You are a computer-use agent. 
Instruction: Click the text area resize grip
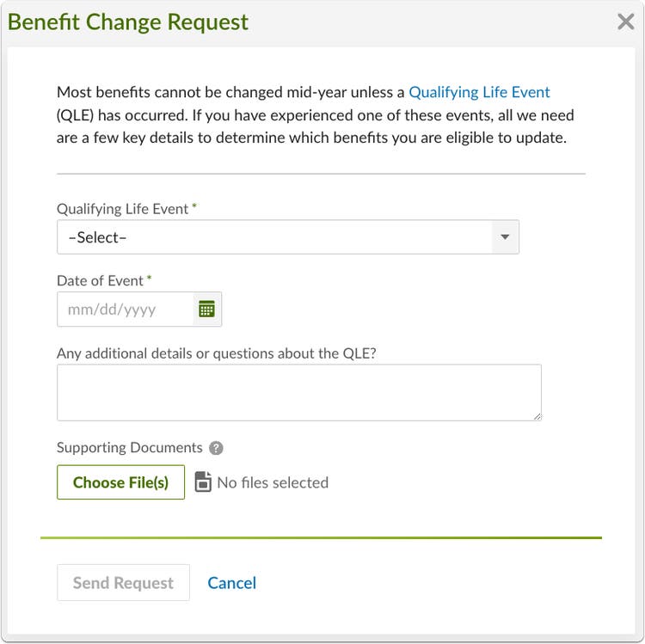[537, 417]
